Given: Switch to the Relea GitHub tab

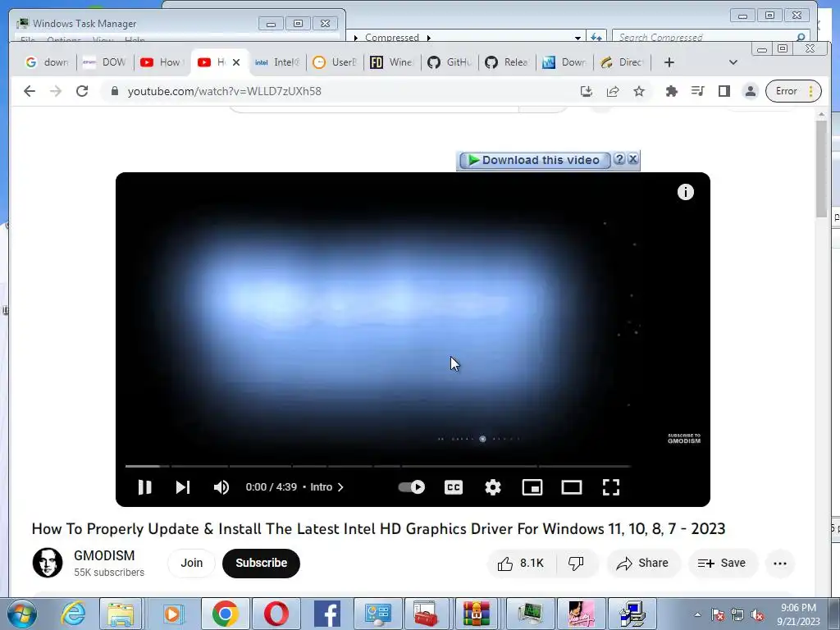Looking at the screenshot, I should tap(507, 62).
